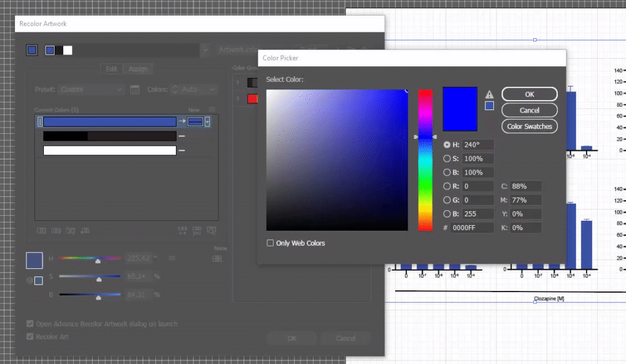626x364 pixels.
Task: Enable the Only Web Colors checkbox
Action: pyautogui.click(x=270, y=243)
